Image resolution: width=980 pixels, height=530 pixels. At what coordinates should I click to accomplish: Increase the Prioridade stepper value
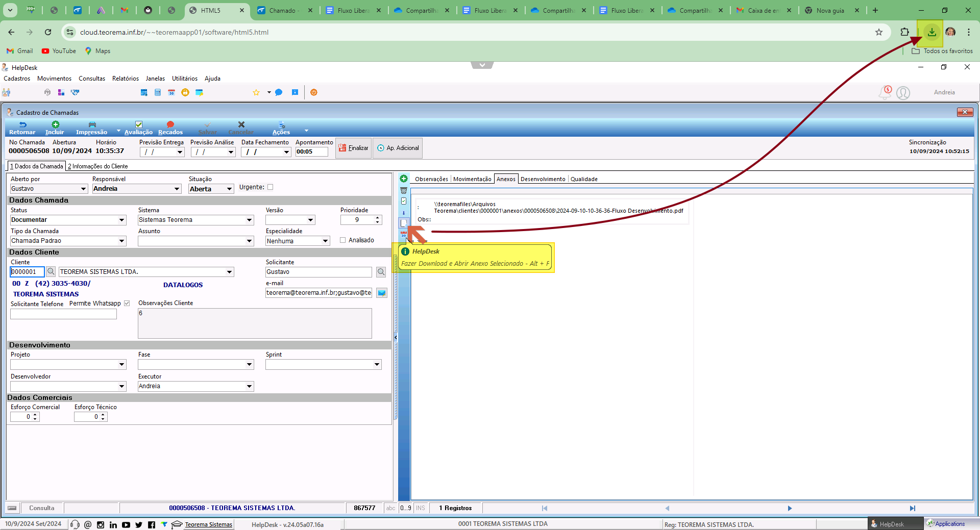click(x=378, y=218)
